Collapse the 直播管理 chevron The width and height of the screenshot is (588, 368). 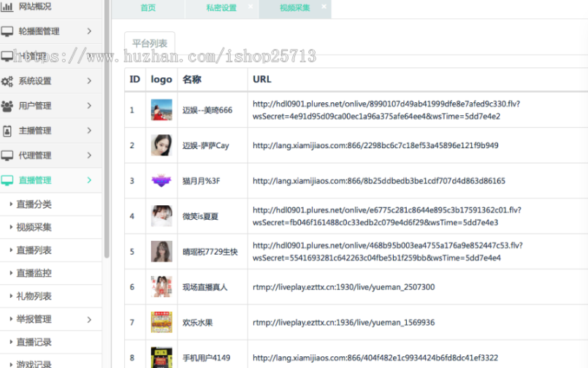click(89, 180)
